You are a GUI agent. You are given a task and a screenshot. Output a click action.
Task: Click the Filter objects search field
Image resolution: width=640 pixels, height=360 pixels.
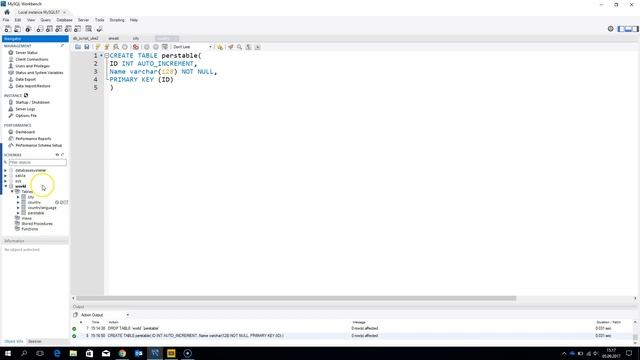click(x=38, y=162)
